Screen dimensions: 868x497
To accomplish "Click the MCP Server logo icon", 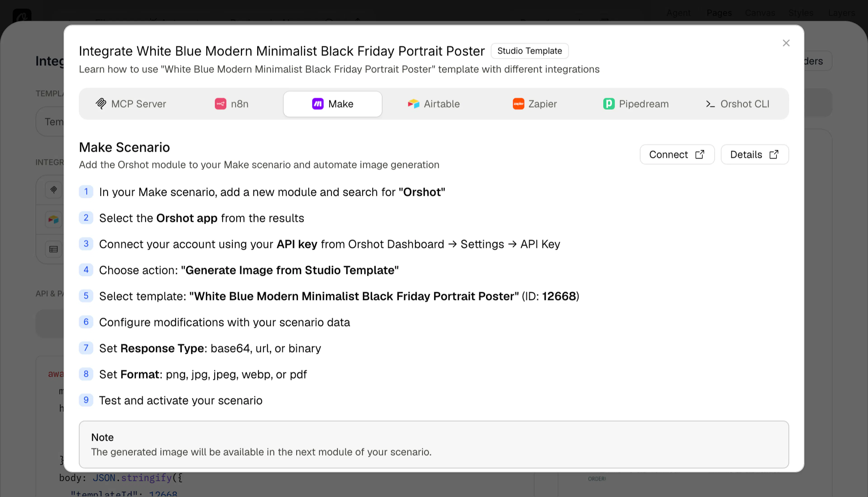I will pyautogui.click(x=101, y=103).
